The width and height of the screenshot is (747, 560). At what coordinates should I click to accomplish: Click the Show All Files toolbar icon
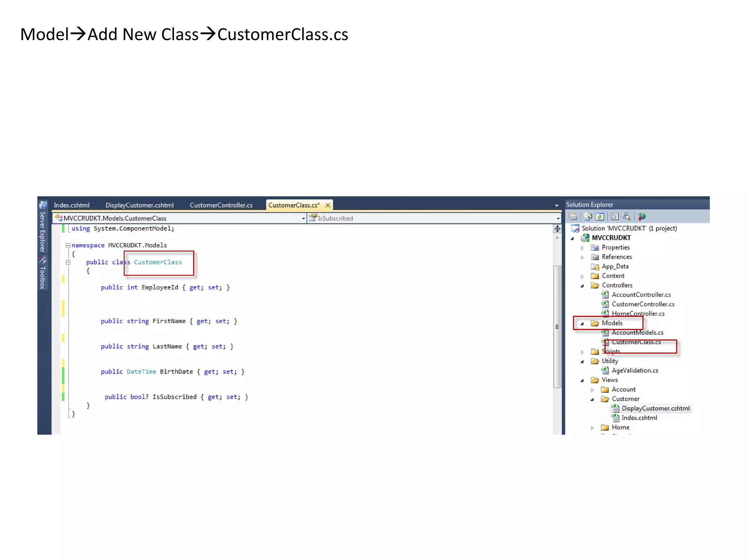pyautogui.click(x=588, y=217)
